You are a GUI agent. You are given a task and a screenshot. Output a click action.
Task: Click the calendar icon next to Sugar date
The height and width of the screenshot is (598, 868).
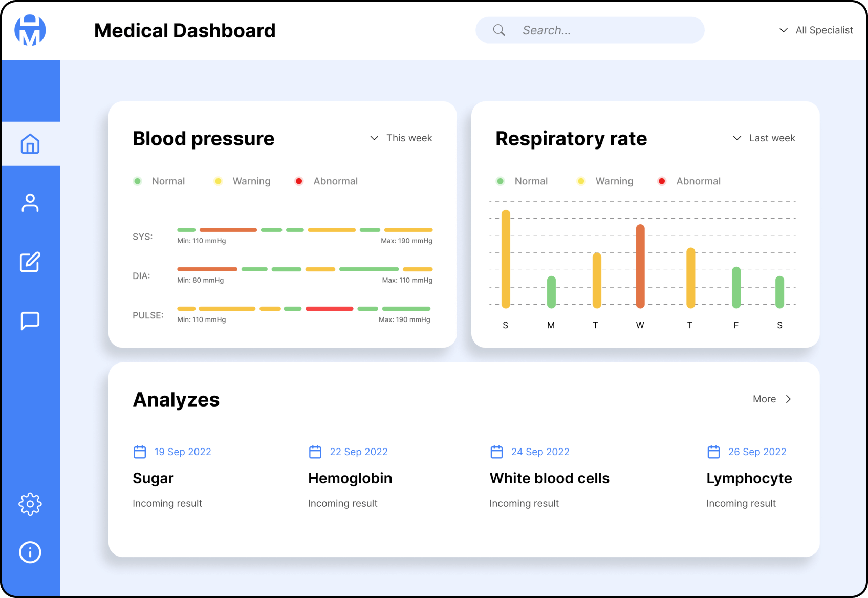tap(139, 452)
